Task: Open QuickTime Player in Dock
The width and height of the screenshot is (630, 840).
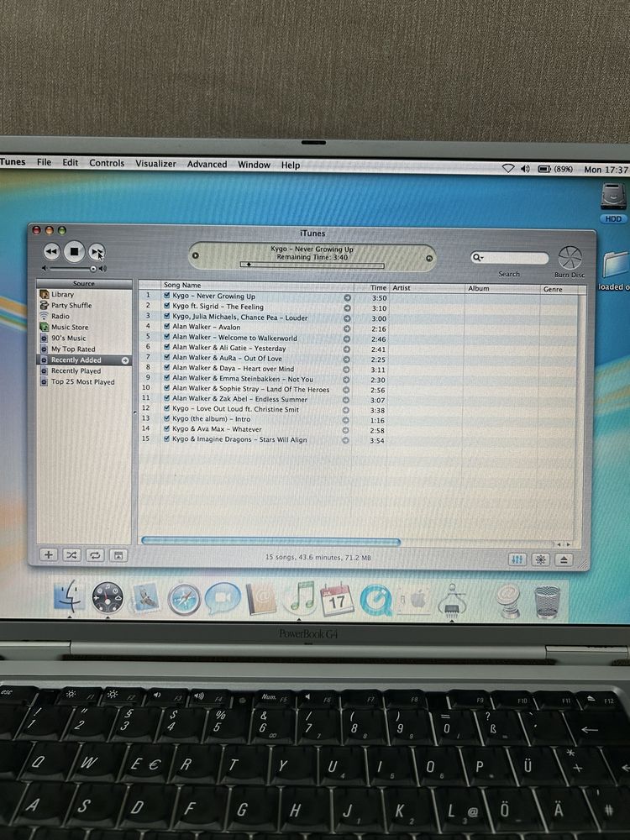Action: coord(375,600)
